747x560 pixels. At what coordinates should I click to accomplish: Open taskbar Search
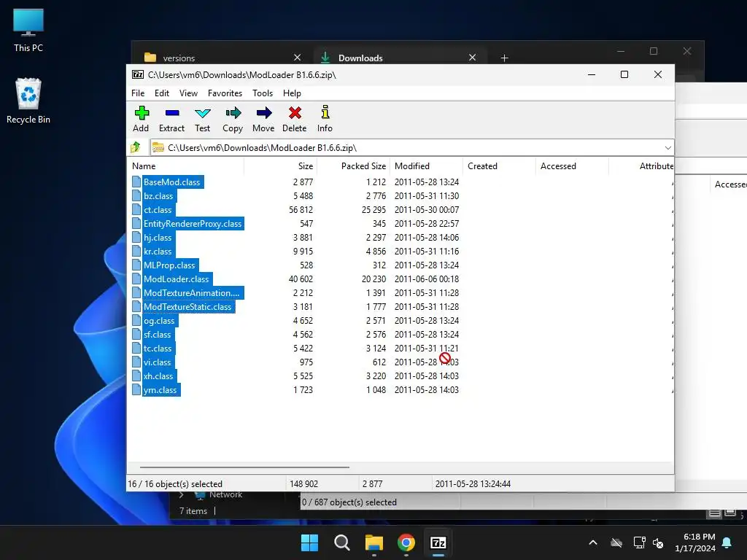tap(341, 542)
